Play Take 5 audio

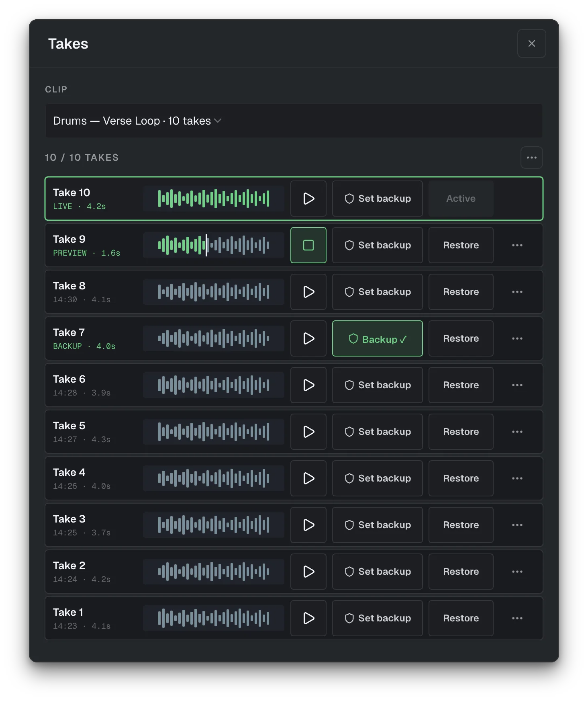308,432
